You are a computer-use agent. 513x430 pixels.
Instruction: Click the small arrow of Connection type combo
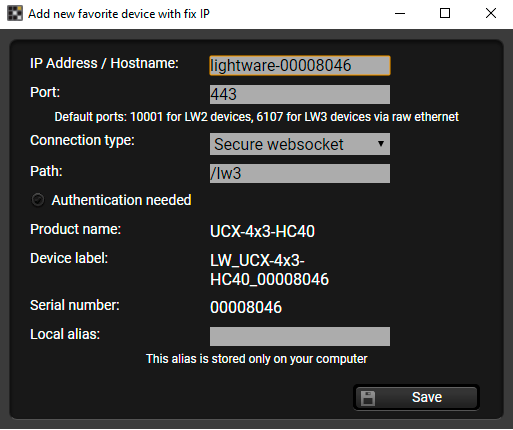(381, 144)
